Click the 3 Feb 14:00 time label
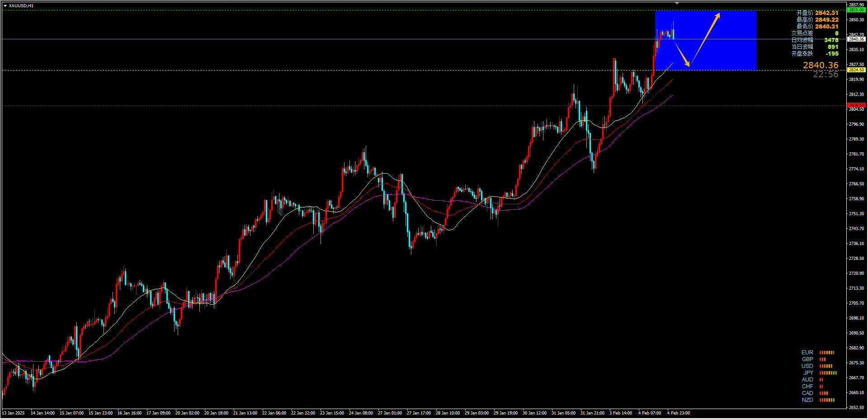 [621, 413]
